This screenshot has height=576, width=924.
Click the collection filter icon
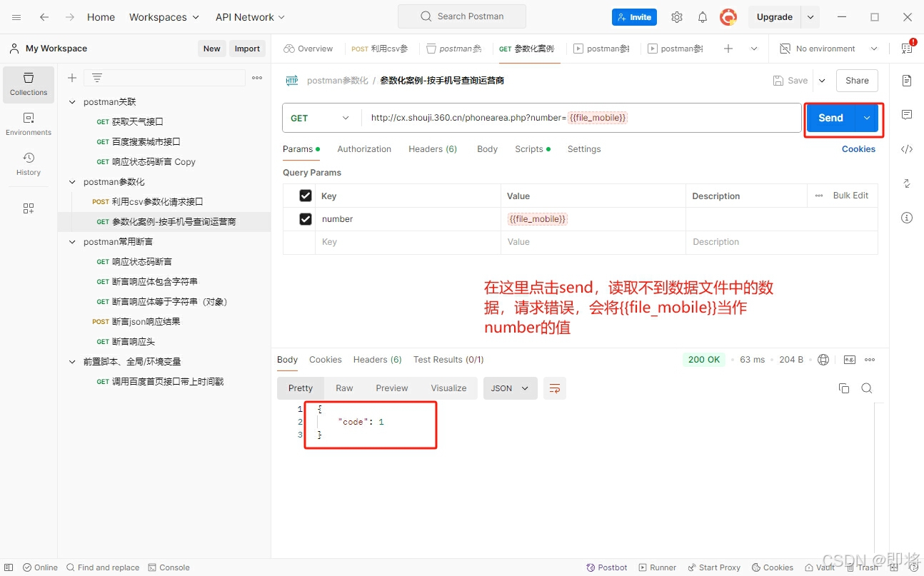pyautogui.click(x=97, y=78)
